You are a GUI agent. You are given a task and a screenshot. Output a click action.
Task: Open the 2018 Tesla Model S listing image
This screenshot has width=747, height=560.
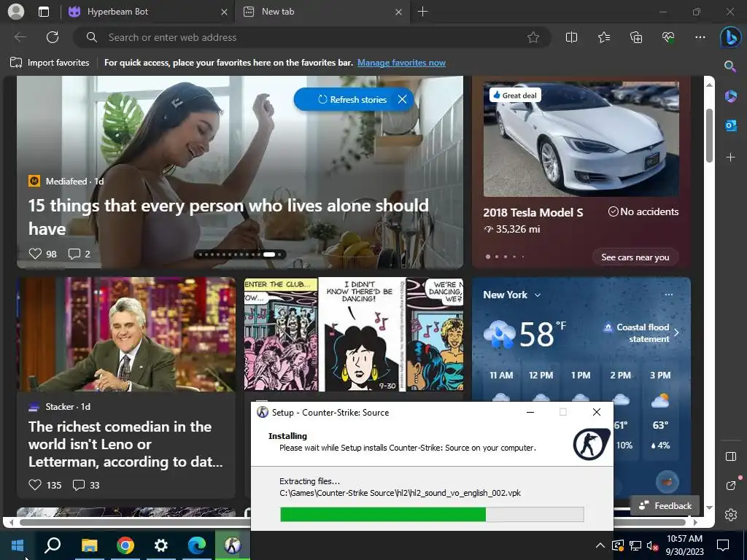[x=581, y=139]
